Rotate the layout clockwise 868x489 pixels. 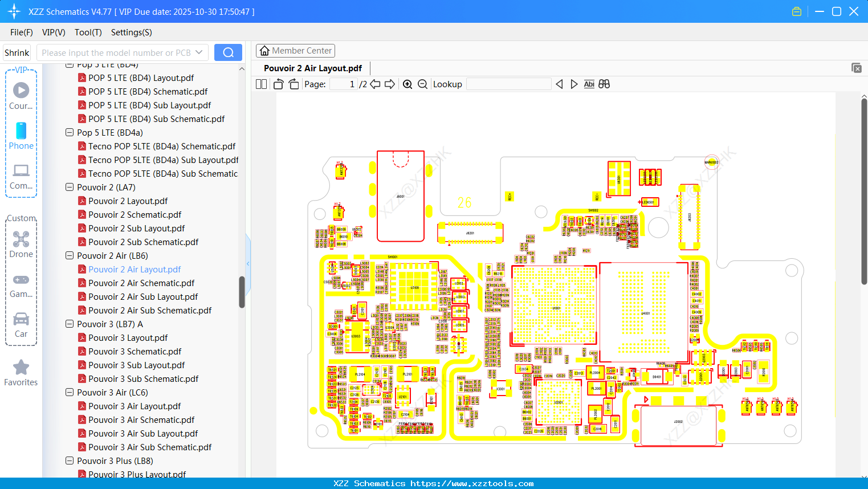tap(293, 84)
